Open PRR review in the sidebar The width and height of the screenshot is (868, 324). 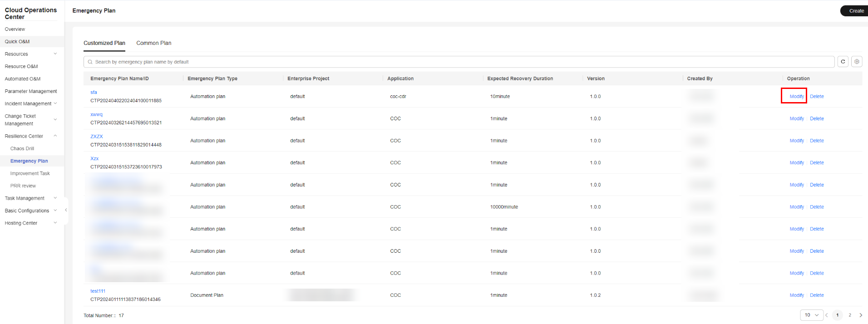23,186
